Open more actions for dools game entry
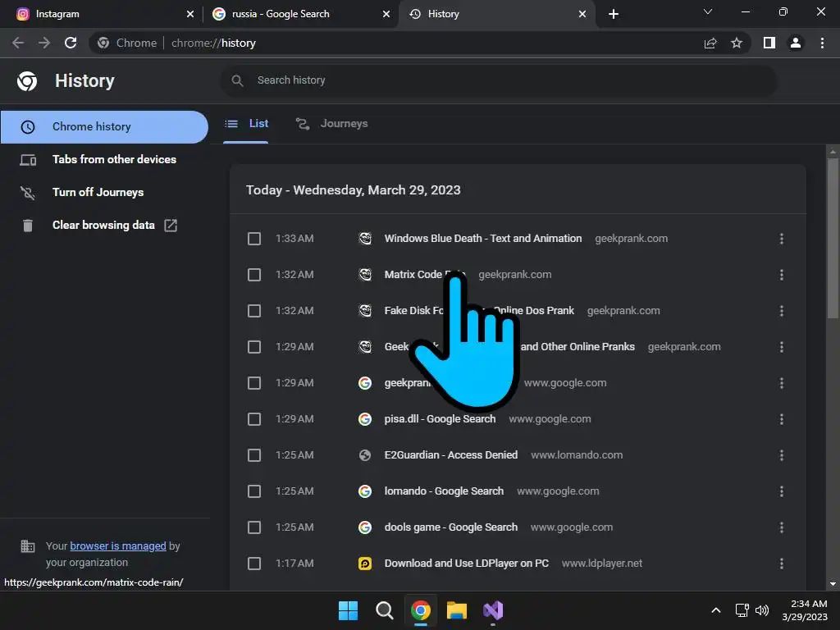 coord(782,527)
